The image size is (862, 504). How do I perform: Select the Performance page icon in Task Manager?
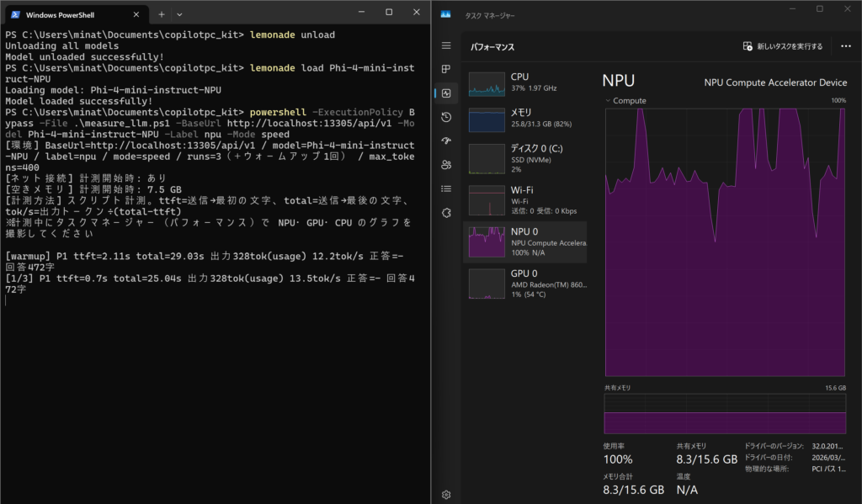pos(446,93)
